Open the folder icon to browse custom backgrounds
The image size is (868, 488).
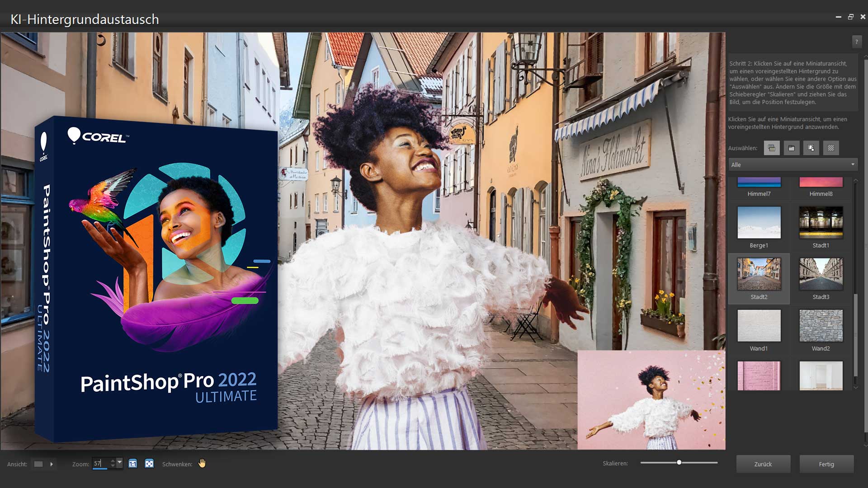pyautogui.click(x=792, y=148)
